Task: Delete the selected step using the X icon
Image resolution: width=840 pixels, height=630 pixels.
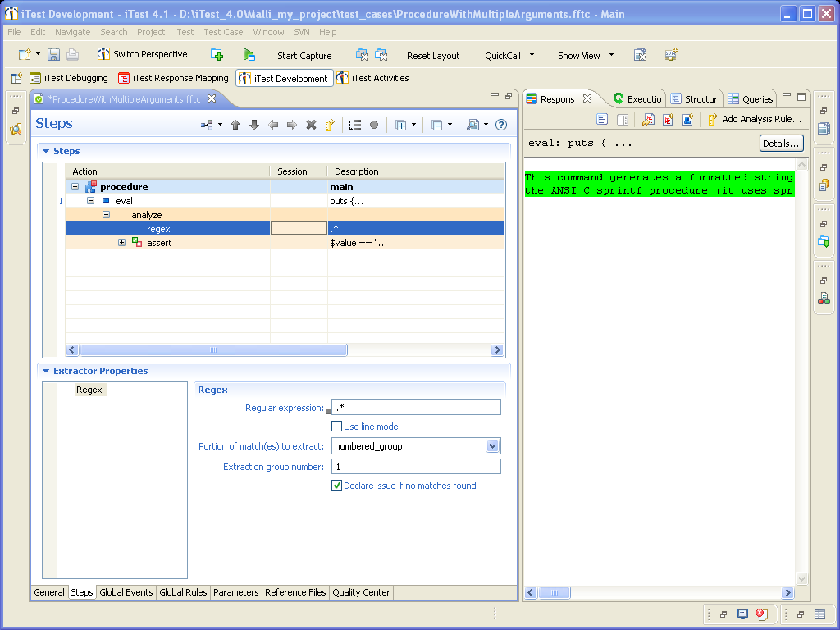Action: (x=313, y=126)
